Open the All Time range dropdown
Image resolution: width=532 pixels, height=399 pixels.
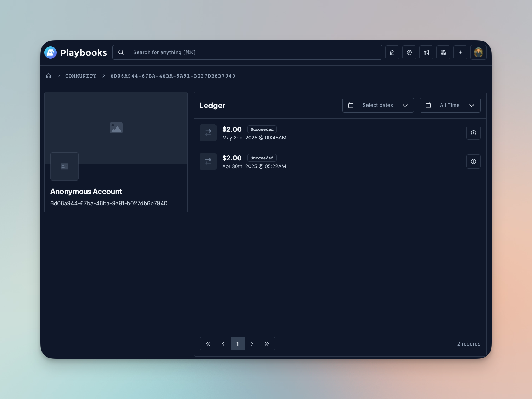click(x=450, y=105)
